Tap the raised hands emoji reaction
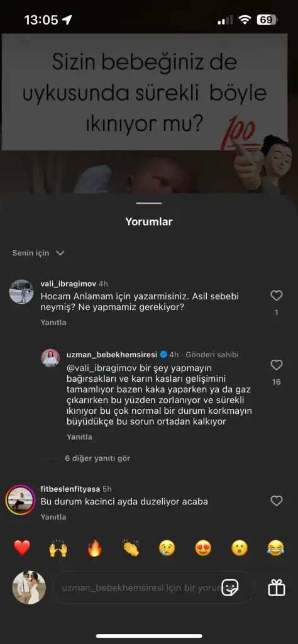The height and width of the screenshot is (644, 298). pyautogui.click(x=58, y=548)
